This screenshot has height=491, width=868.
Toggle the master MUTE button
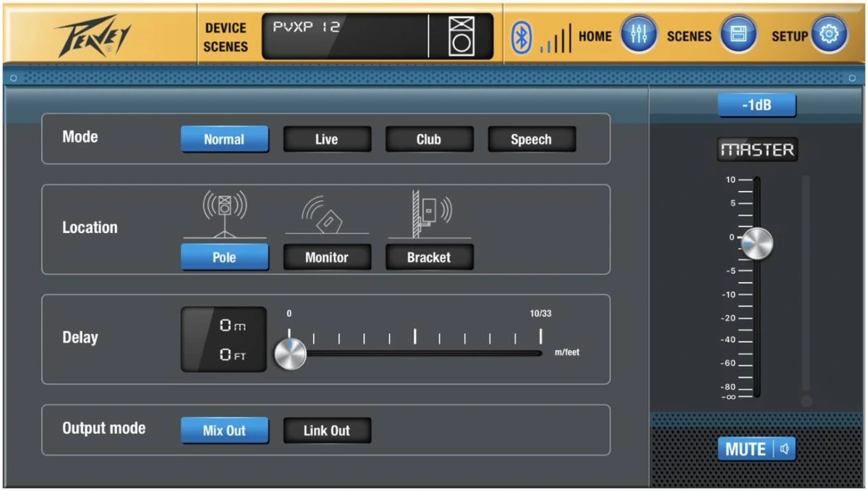coord(756,449)
